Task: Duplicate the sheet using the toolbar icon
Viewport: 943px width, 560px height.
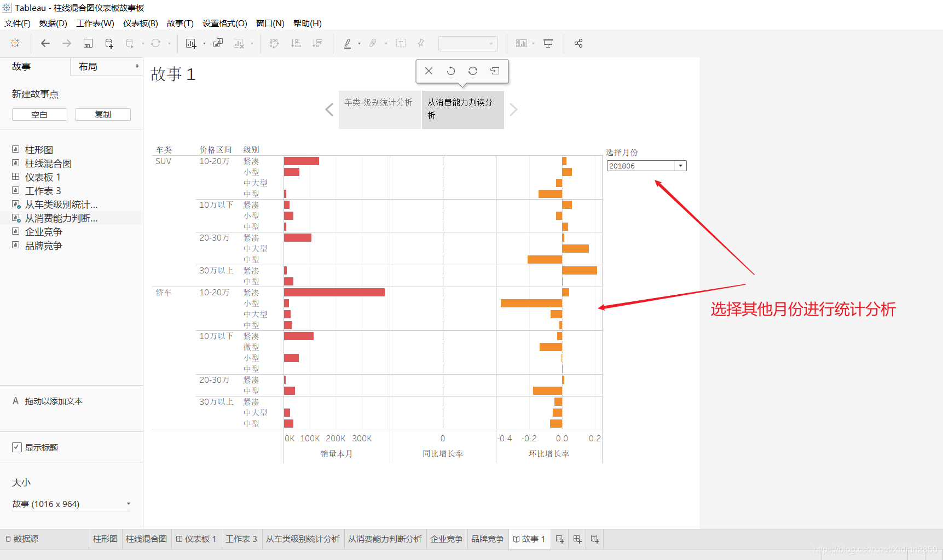Action: coord(218,43)
